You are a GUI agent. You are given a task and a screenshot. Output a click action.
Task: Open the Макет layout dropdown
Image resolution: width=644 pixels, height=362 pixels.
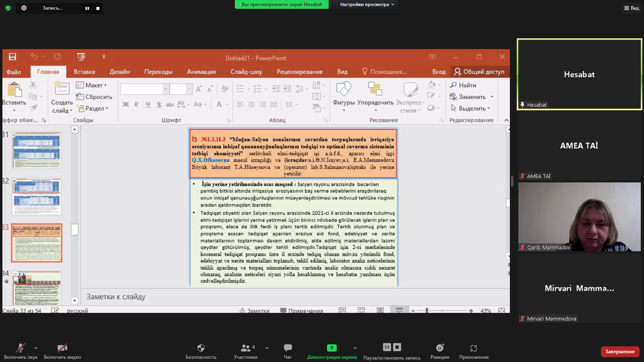click(x=92, y=85)
